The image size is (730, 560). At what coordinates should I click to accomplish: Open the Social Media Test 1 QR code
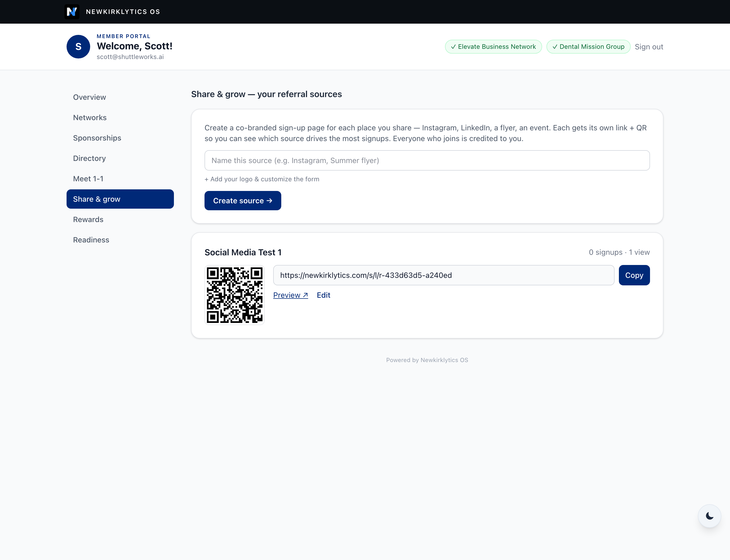tap(235, 295)
